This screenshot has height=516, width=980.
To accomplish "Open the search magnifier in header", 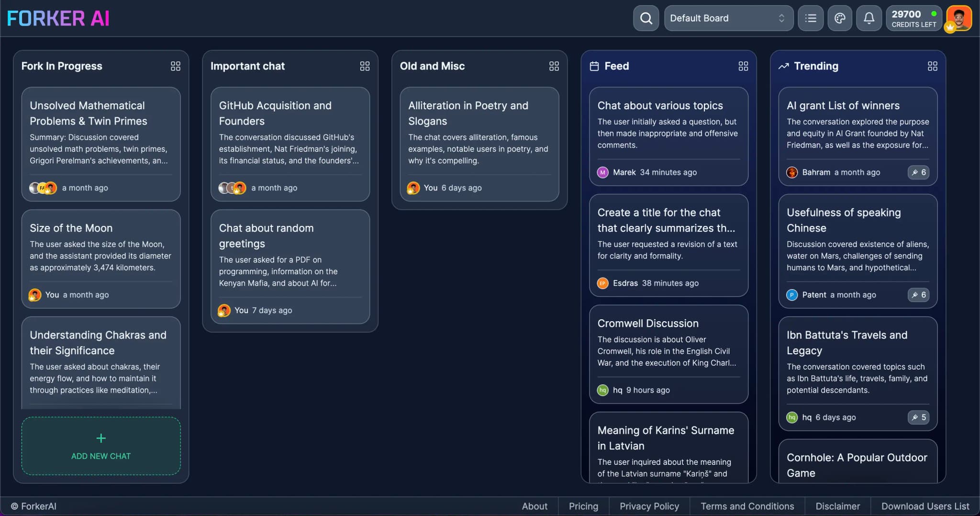I will tap(646, 19).
